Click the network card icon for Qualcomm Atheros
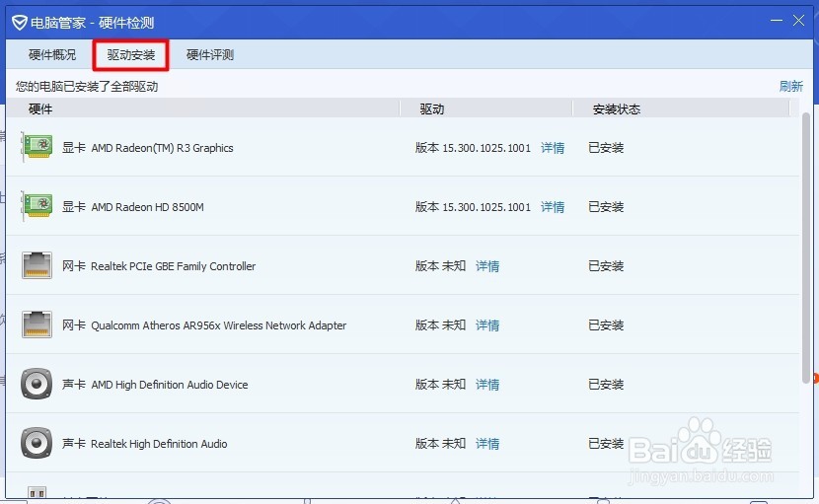This screenshot has height=504, width=819. coord(37,324)
